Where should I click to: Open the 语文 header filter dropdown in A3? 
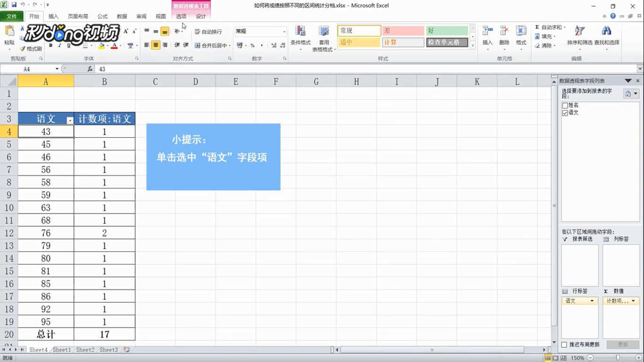click(70, 121)
